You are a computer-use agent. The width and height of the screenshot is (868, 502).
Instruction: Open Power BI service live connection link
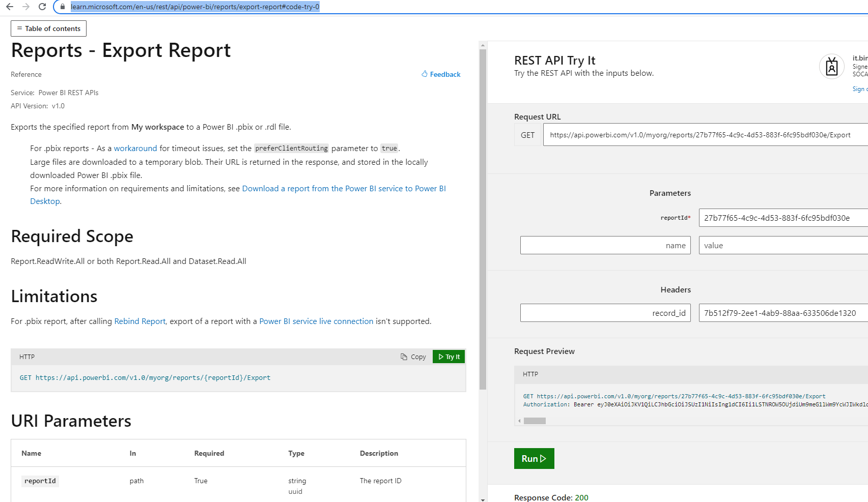[316, 321]
